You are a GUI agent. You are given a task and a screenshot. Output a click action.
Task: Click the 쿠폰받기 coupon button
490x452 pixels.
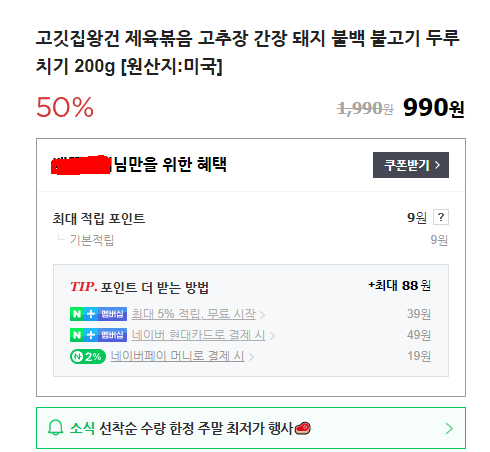(x=411, y=165)
